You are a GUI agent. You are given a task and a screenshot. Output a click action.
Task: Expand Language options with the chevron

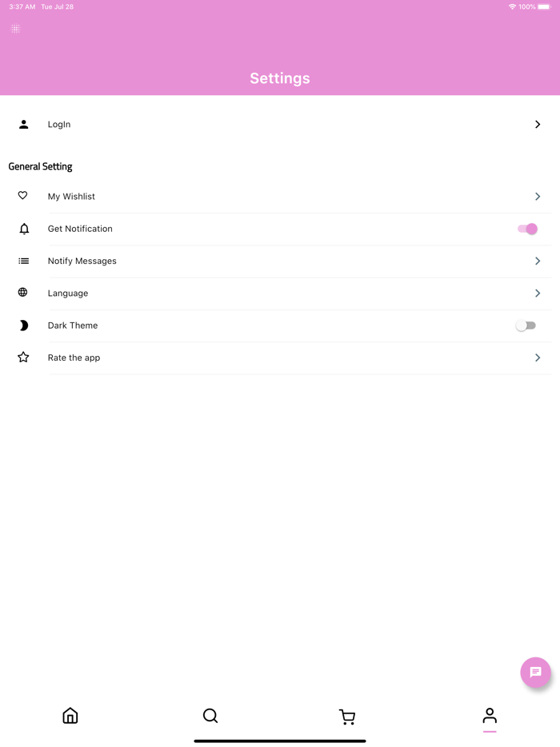coord(538,294)
